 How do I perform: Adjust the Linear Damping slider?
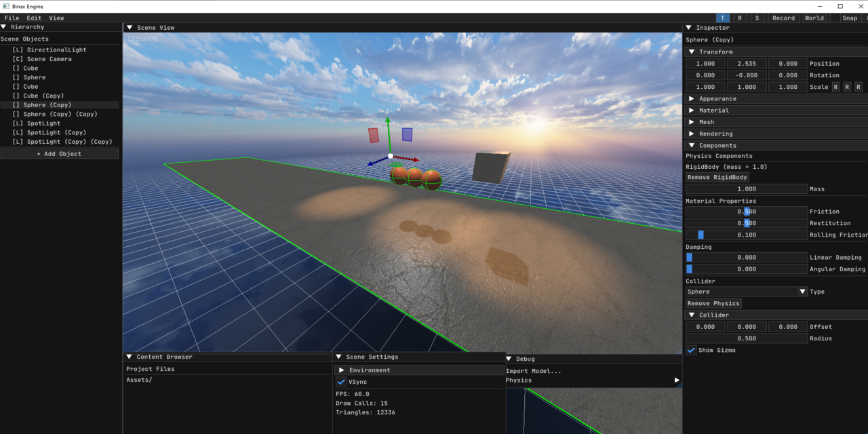point(747,258)
